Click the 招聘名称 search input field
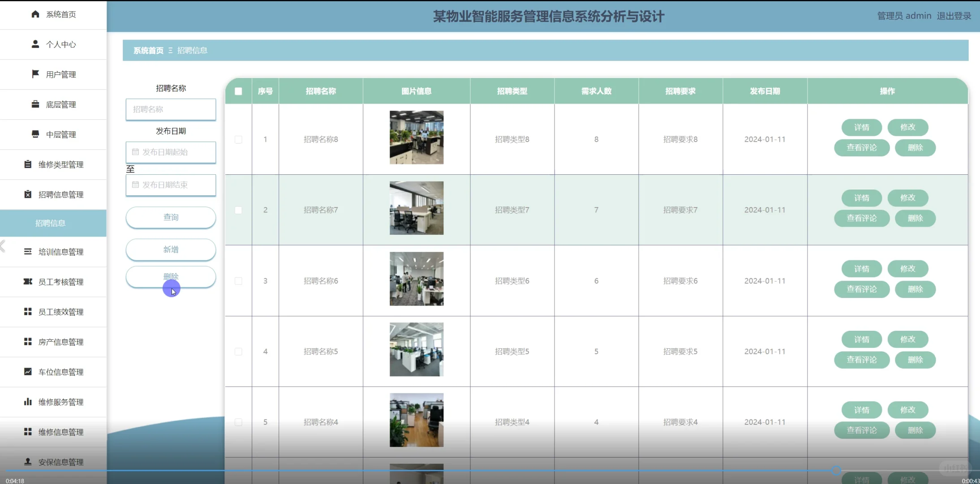This screenshot has width=980, height=484. tap(171, 109)
